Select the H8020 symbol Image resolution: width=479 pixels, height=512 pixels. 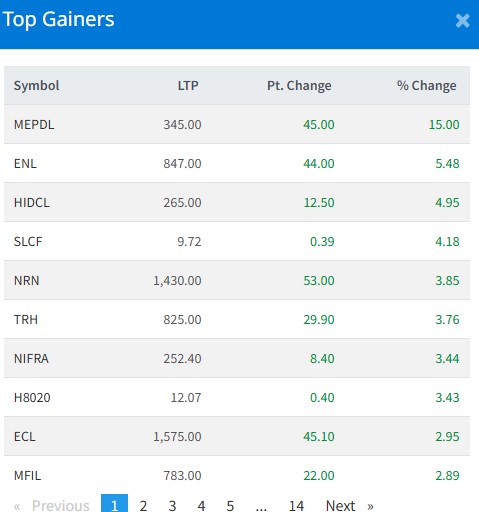tap(32, 398)
